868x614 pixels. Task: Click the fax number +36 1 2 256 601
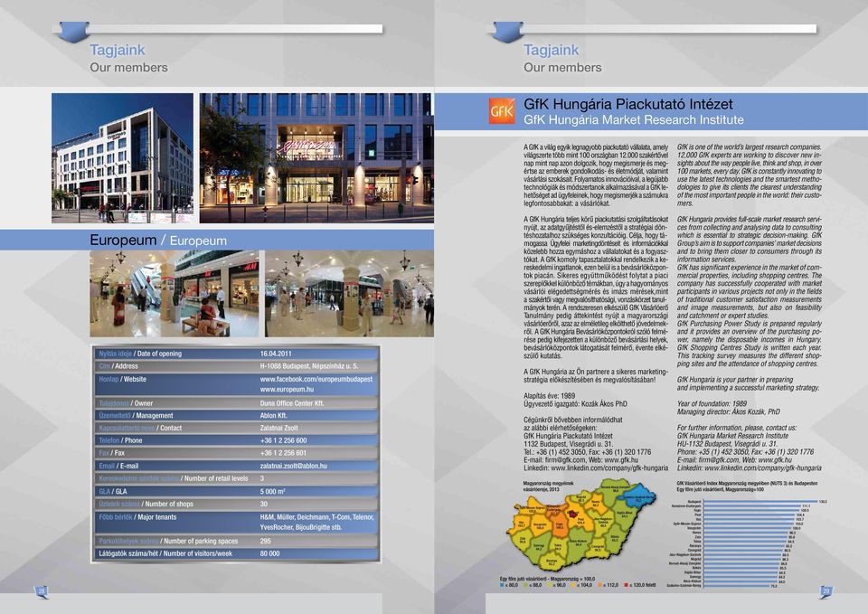(283, 453)
